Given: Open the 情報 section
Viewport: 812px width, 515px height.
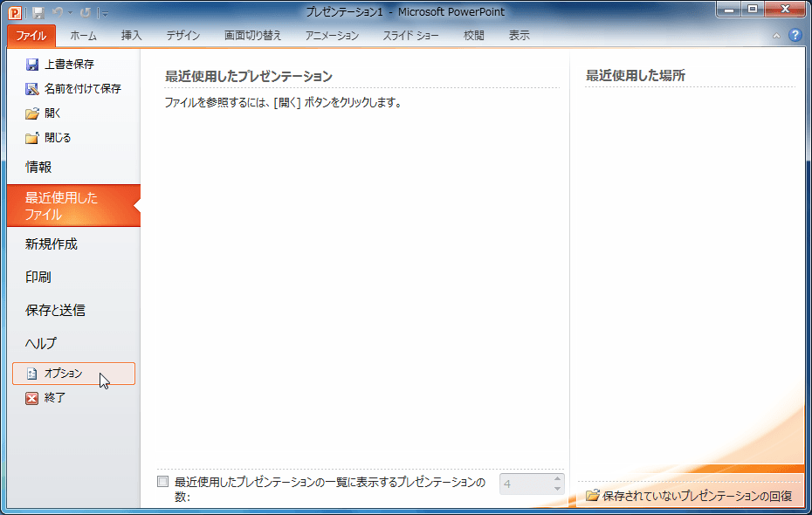Looking at the screenshot, I should 73,168.
